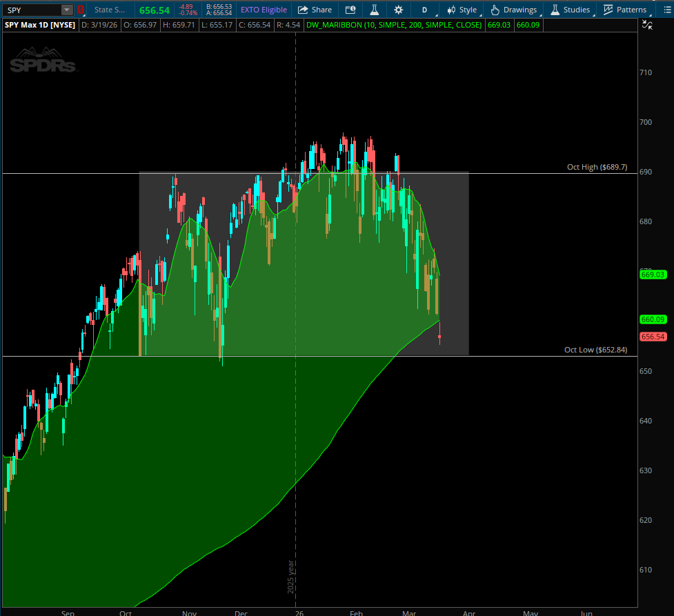Click the green 669.03 price axis bubble
Viewport: 674px width, 616px height.
click(653, 275)
